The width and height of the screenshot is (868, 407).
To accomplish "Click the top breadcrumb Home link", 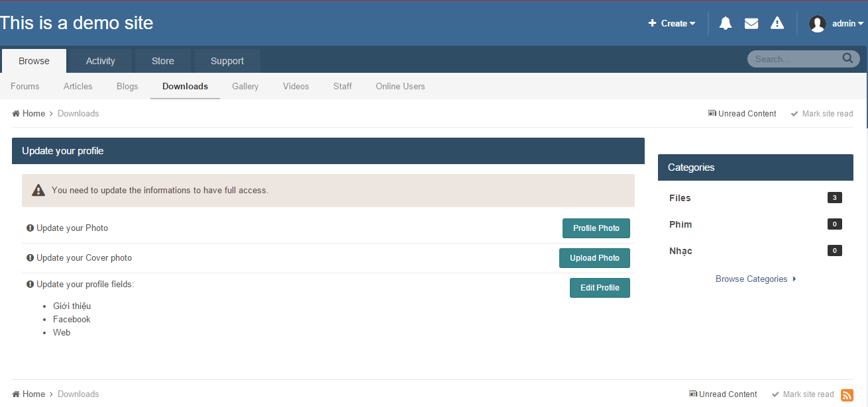I will tap(33, 114).
